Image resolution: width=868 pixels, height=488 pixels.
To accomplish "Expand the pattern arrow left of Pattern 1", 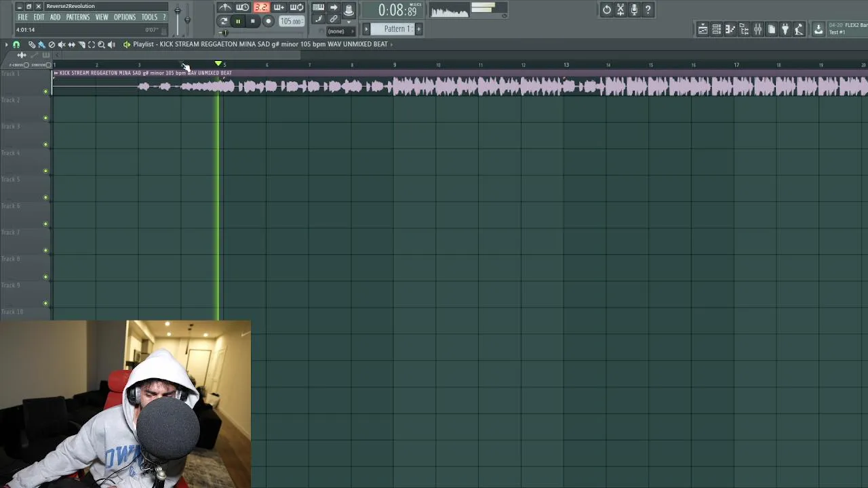I will (366, 28).
